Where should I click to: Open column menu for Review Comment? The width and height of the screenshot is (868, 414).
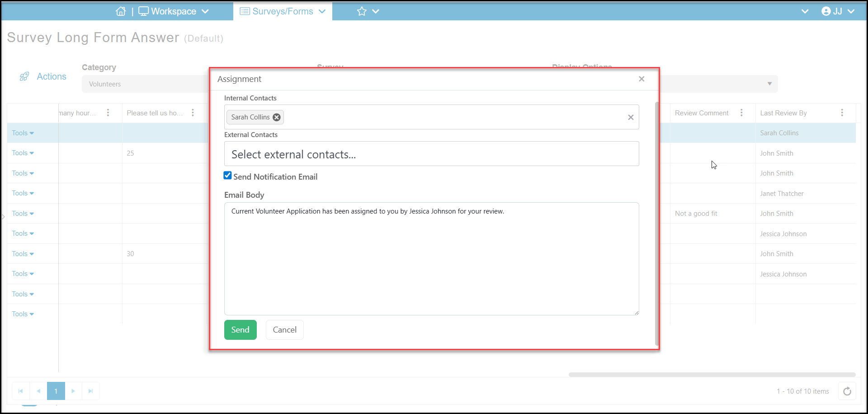[x=741, y=113]
